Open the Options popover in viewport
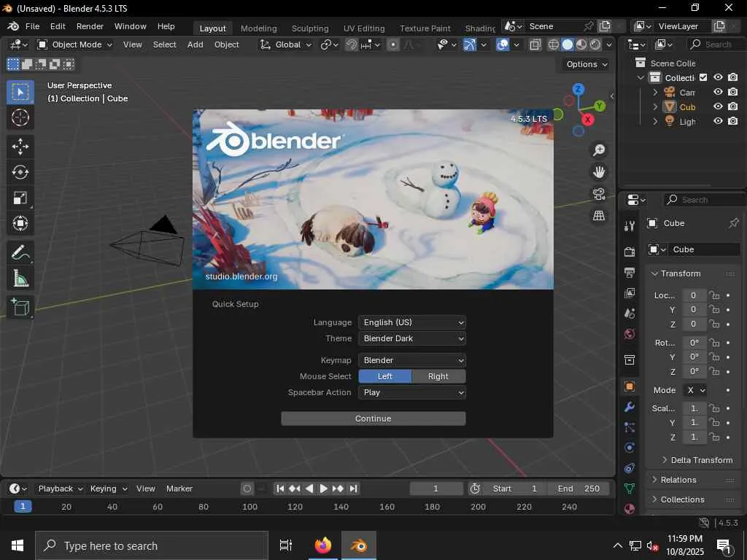 click(x=586, y=64)
